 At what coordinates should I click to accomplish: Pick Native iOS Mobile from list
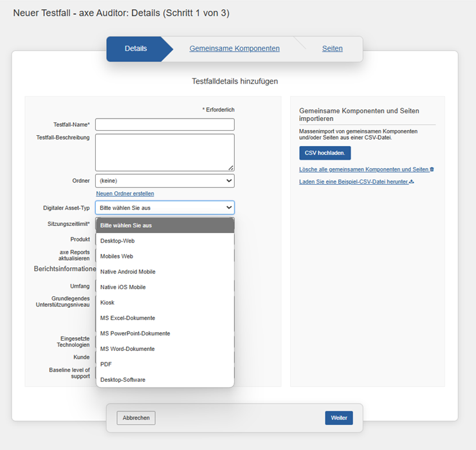tap(123, 287)
